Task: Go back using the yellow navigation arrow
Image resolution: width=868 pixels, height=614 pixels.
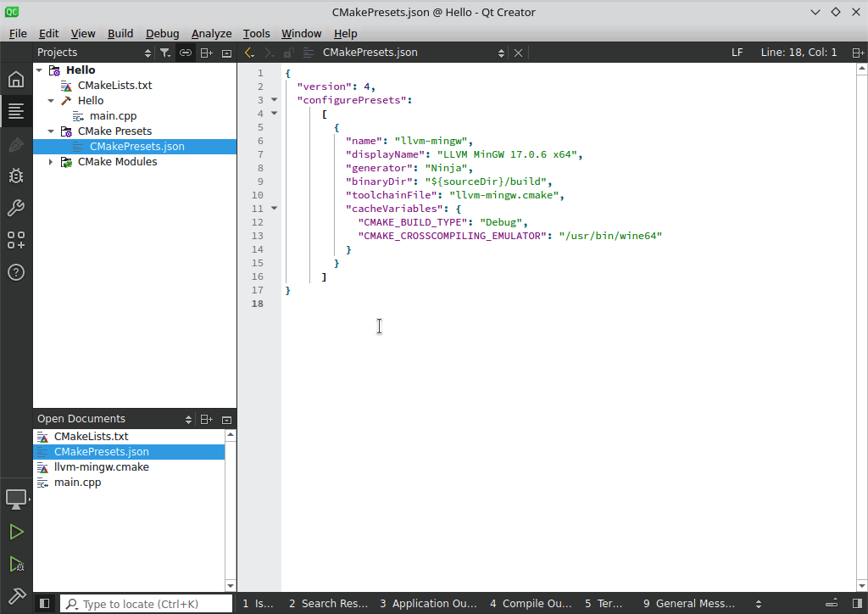Action: click(x=249, y=53)
